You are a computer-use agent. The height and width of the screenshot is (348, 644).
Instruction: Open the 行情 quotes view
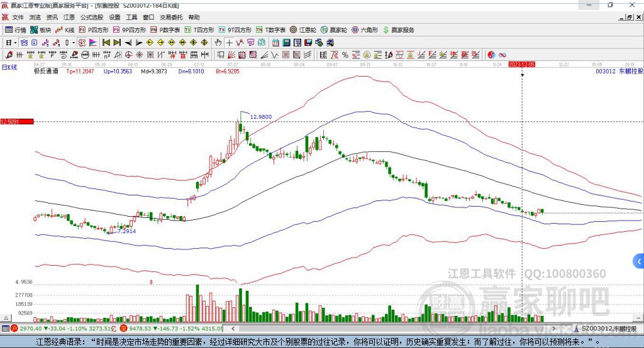point(15,30)
